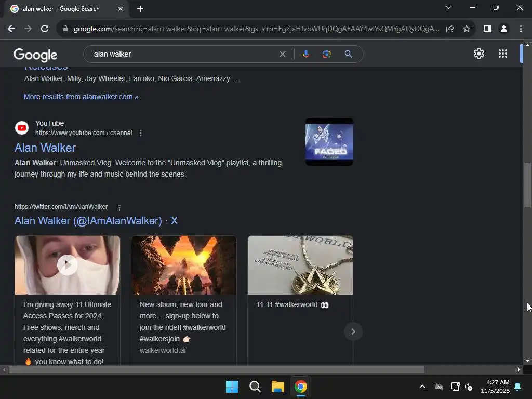Share this page from the address bar
This screenshot has width=532, height=399.
point(450,29)
